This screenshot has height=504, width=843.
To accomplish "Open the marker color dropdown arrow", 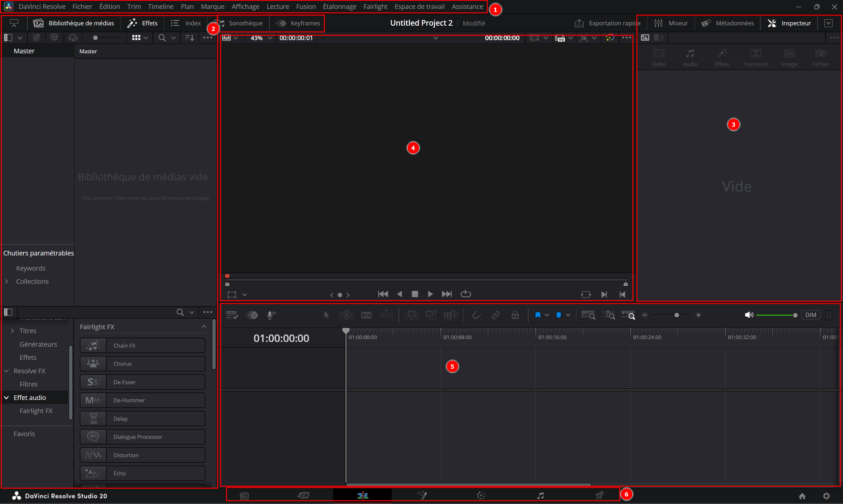I will point(568,315).
